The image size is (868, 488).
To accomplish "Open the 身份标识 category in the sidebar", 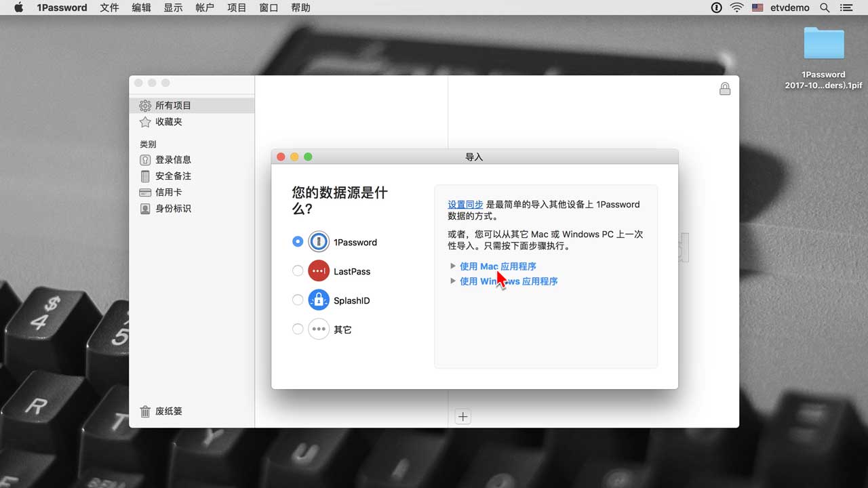I will 172,209.
